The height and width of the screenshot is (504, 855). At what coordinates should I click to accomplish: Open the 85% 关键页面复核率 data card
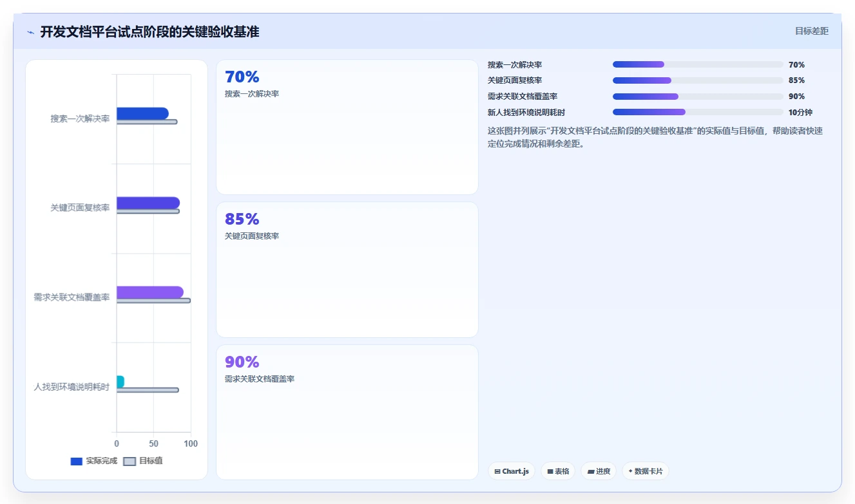pos(347,270)
